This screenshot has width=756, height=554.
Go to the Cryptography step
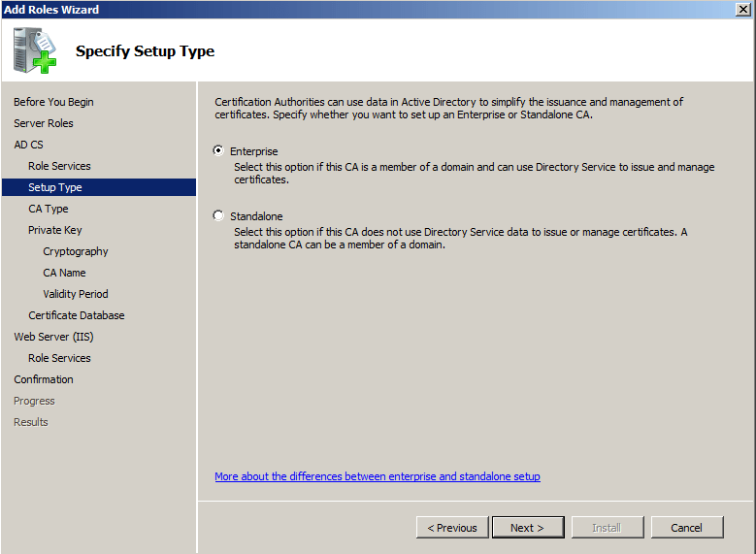pos(76,251)
